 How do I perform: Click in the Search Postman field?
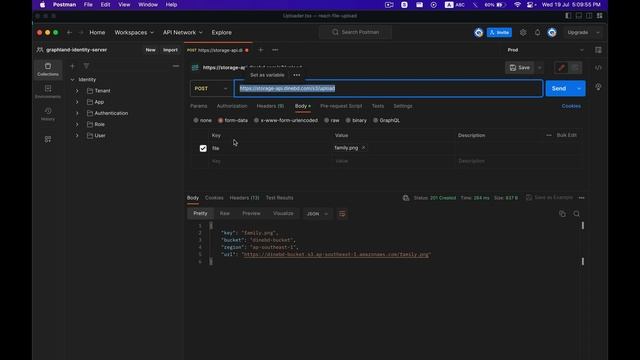click(355, 32)
